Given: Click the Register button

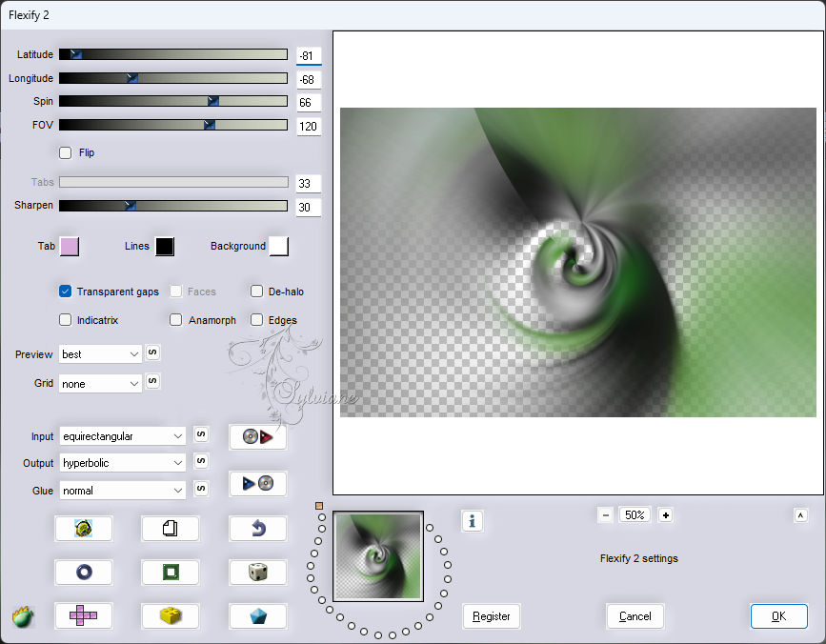Looking at the screenshot, I should pos(491,616).
